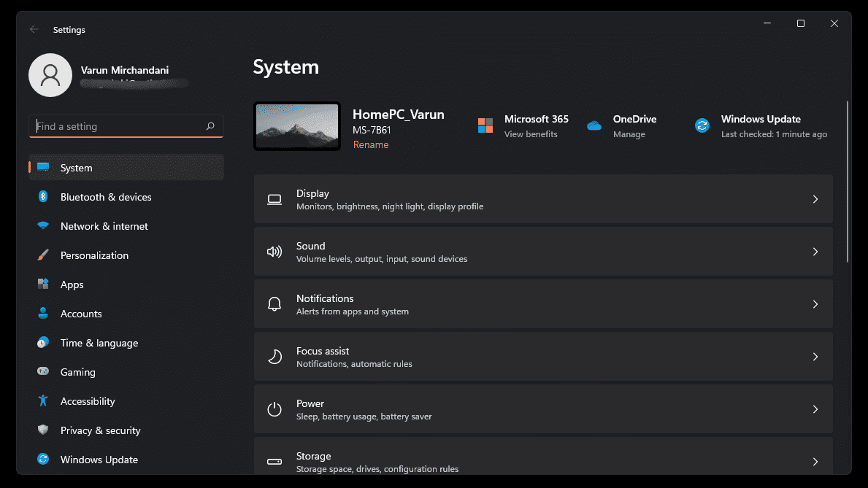Click the Display laptop icon
Viewport: 868px width, 488px height.
pos(274,199)
